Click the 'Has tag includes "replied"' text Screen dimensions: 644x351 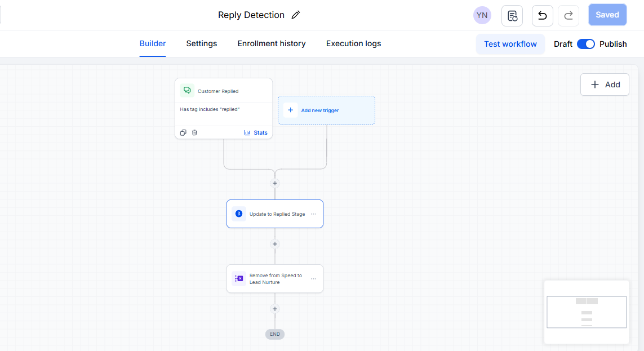point(210,109)
